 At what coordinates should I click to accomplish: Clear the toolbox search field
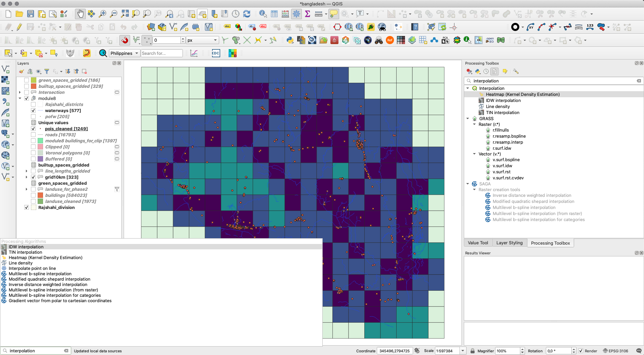click(x=639, y=81)
